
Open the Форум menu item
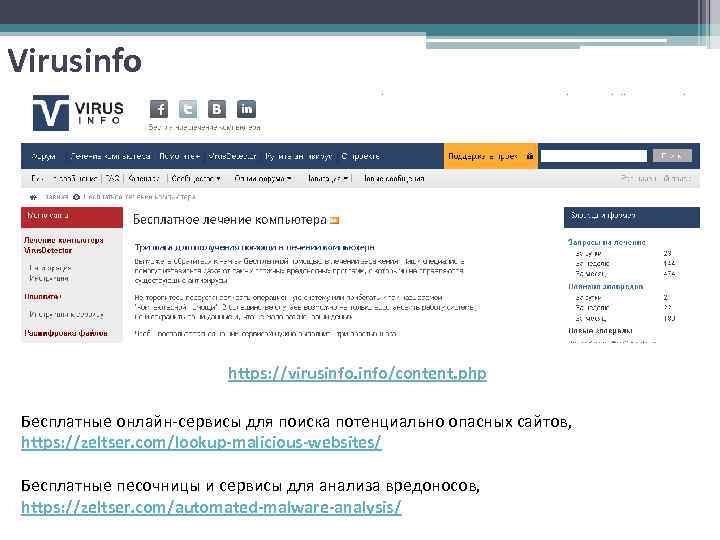pyautogui.click(x=44, y=156)
